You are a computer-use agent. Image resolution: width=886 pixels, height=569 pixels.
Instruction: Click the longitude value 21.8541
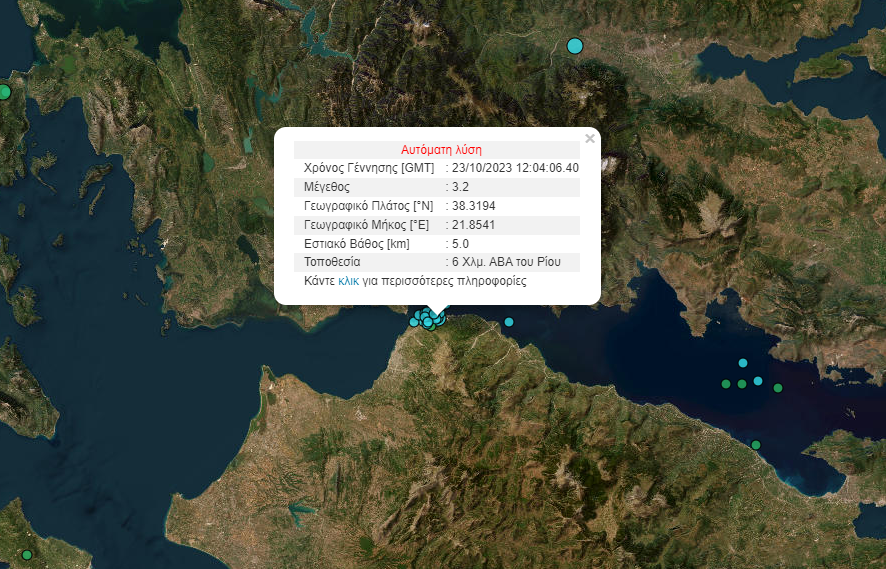pyautogui.click(x=474, y=224)
